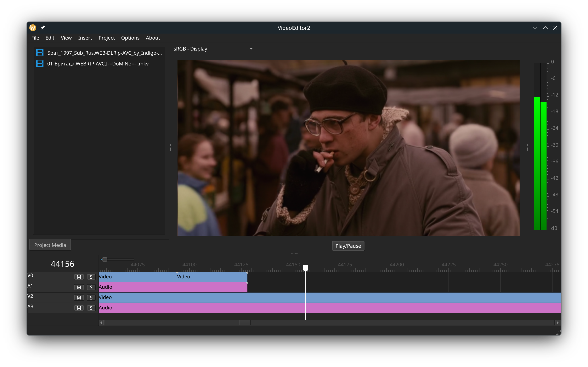The image size is (588, 367).
Task: Solo track V0
Action: coord(91,277)
